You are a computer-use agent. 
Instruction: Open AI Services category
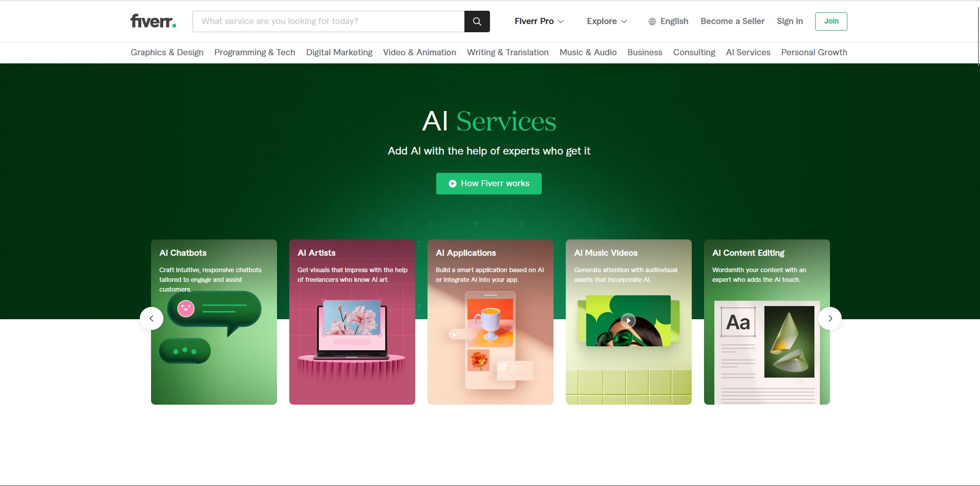748,52
